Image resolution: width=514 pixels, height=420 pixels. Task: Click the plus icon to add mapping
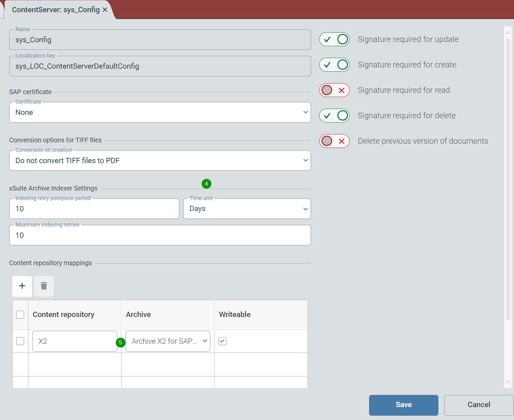coord(22,286)
